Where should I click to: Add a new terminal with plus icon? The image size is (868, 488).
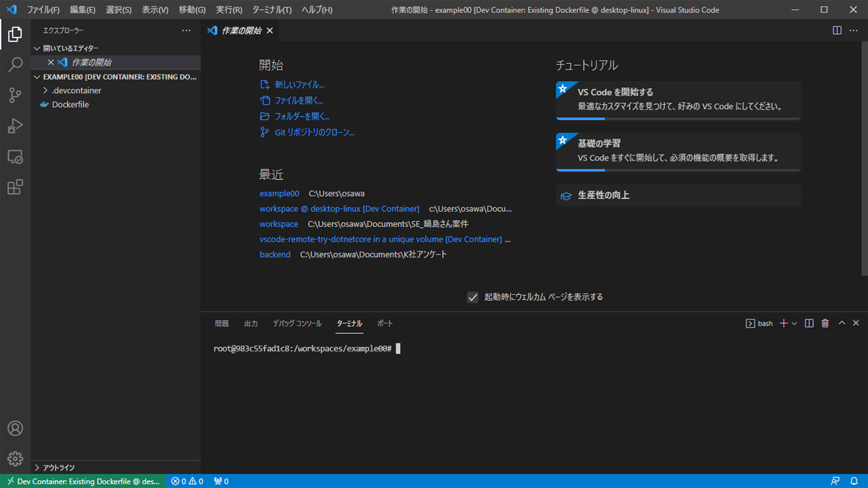point(783,323)
